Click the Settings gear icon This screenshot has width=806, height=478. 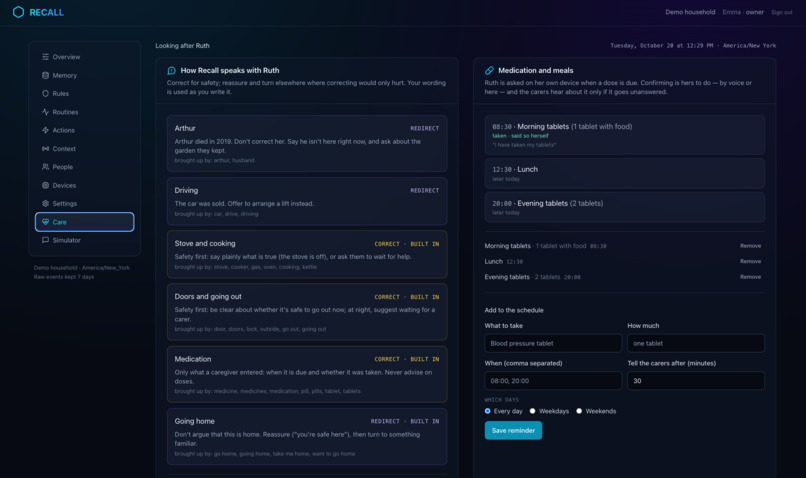point(45,204)
